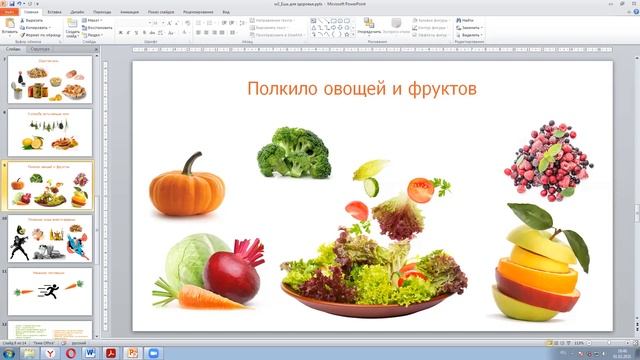This screenshot has height=360, width=640.
Task: Close the slides thumbnail pane
Action: [96, 49]
